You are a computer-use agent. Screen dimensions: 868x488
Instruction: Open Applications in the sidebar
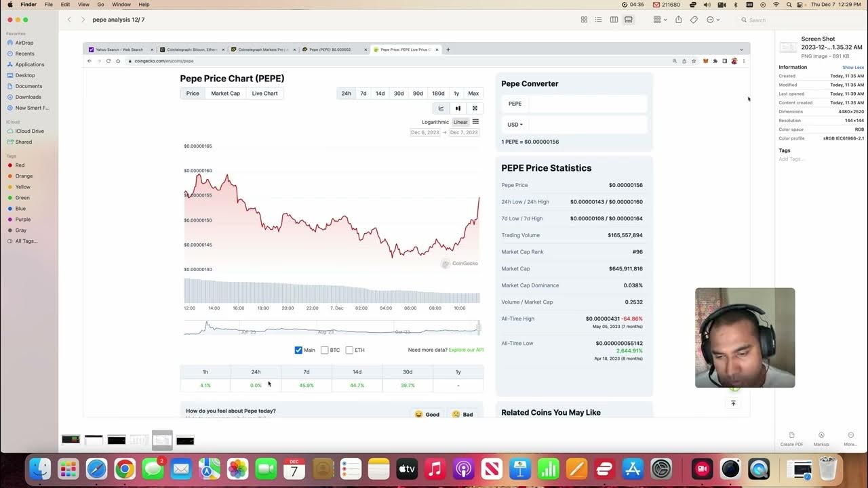click(x=29, y=64)
